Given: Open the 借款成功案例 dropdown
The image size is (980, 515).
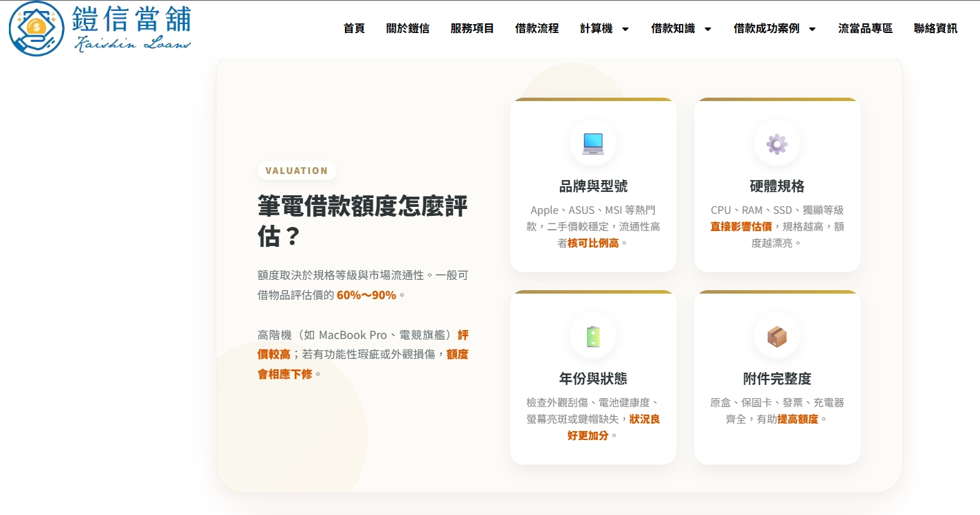Looking at the screenshot, I should [x=774, y=30].
